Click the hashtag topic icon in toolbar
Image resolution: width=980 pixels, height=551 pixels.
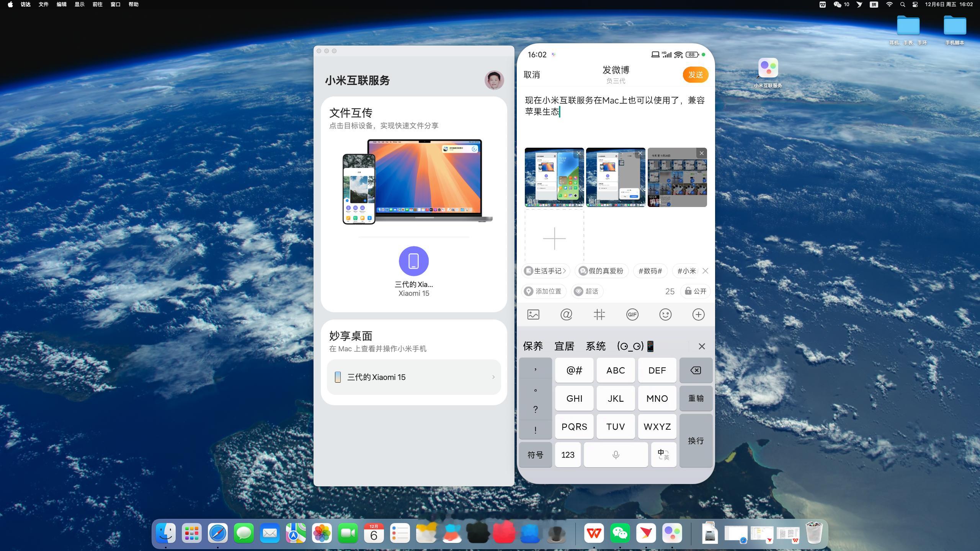tap(599, 315)
